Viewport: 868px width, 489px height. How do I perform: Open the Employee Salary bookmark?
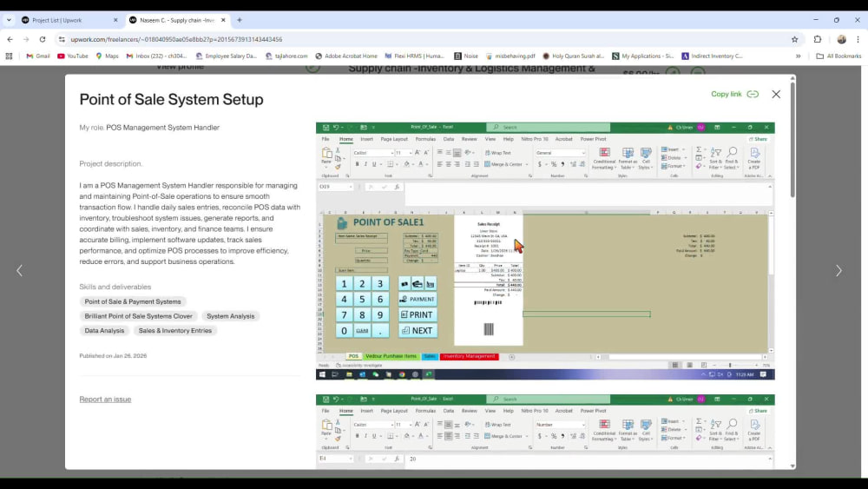227,56
